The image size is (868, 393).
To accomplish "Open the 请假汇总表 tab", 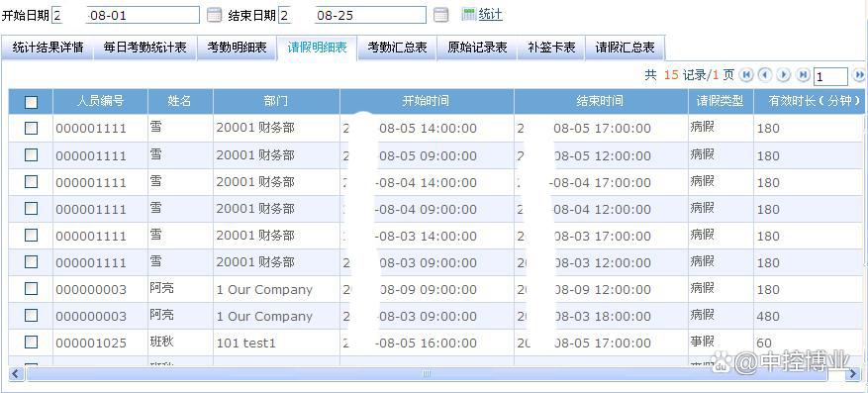I will [625, 48].
